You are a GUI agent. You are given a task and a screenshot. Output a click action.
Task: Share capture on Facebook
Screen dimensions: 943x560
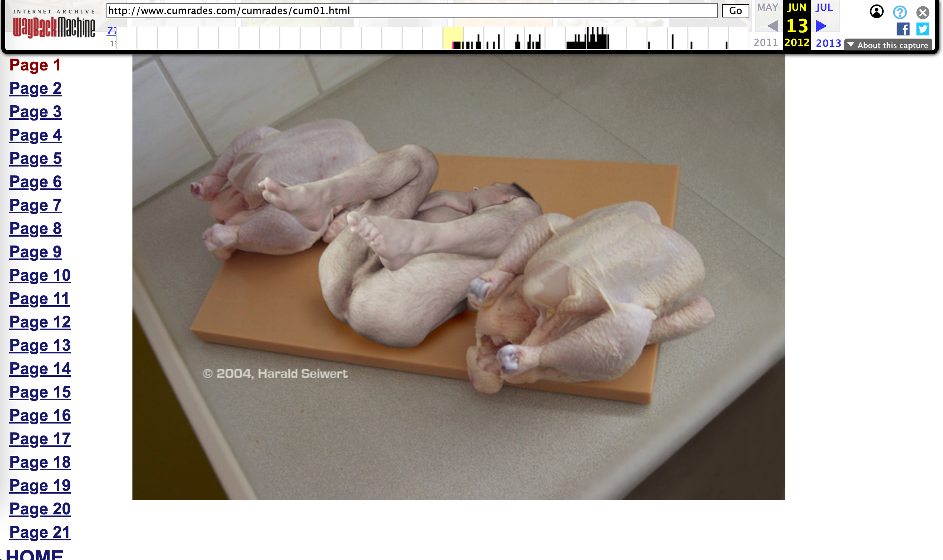903,29
